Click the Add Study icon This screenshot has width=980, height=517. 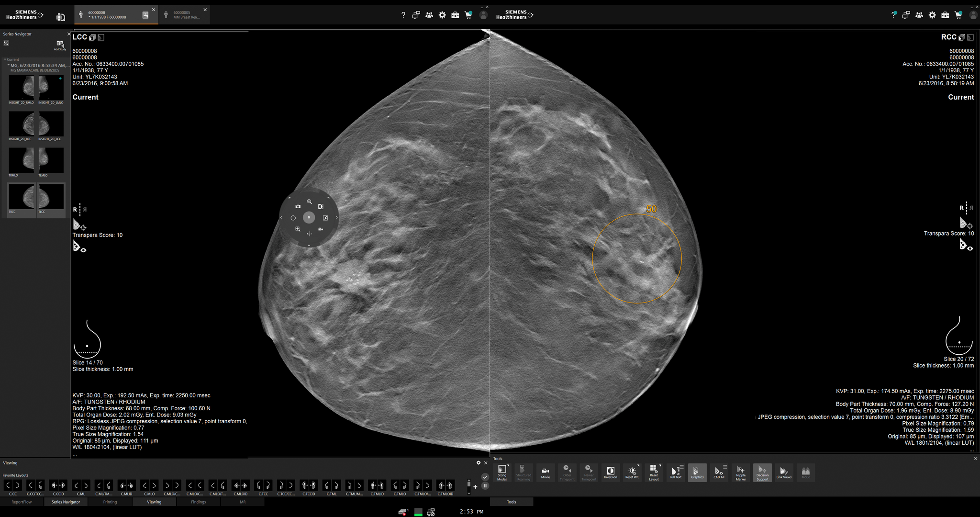tap(60, 45)
